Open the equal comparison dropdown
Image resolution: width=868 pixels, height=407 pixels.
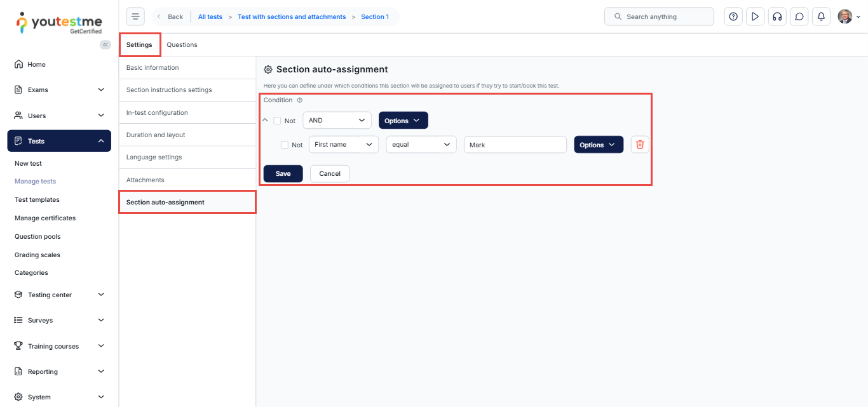421,145
